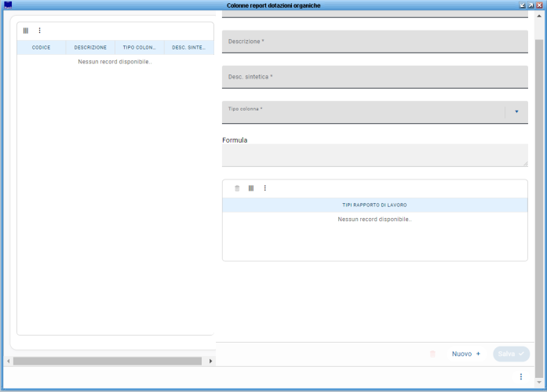Click the delete trash icon next to Nuovo

coord(432,354)
